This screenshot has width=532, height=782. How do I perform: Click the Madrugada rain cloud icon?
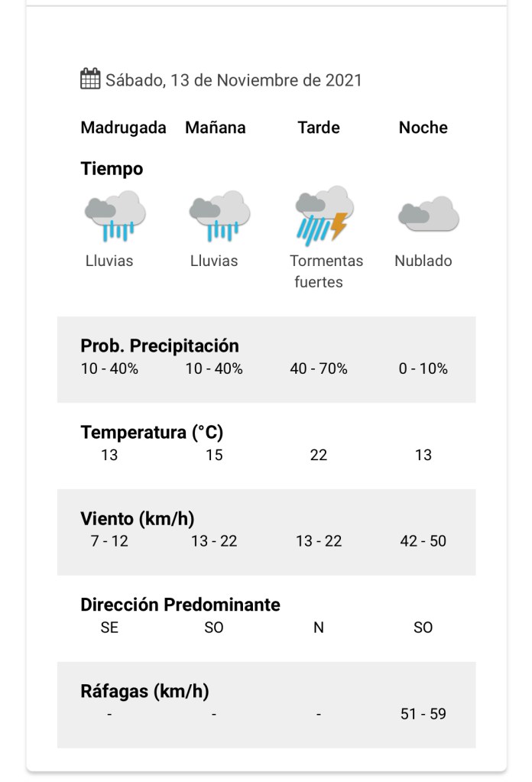tap(115, 215)
